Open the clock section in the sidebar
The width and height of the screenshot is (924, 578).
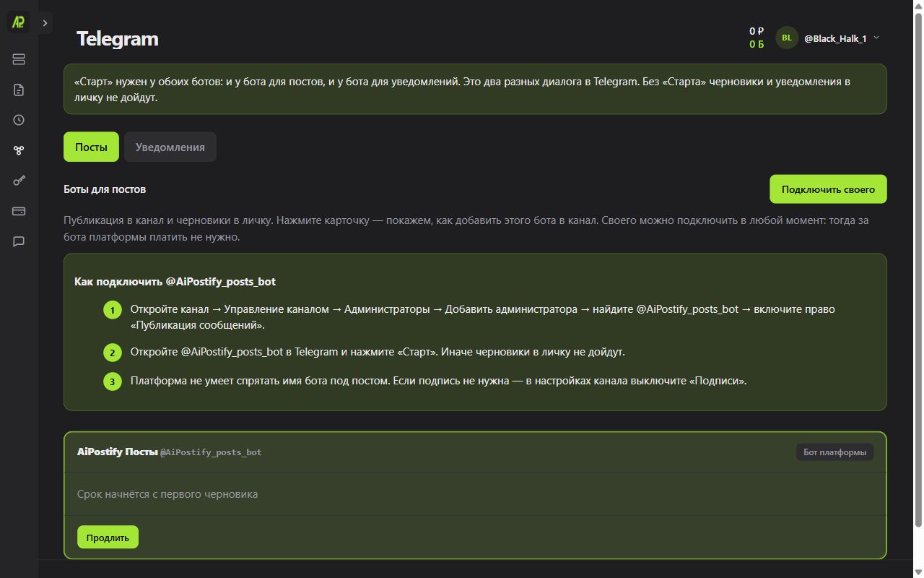pyautogui.click(x=19, y=120)
